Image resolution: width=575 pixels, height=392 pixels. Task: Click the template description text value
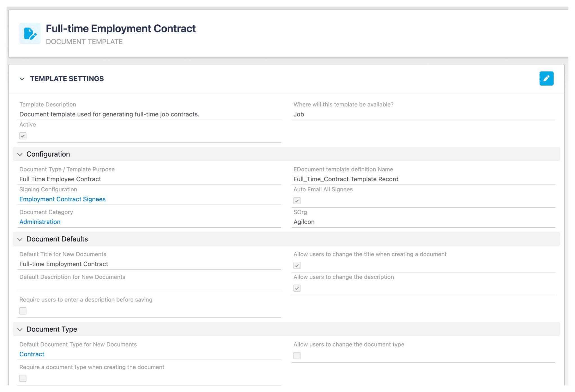pyautogui.click(x=109, y=114)
